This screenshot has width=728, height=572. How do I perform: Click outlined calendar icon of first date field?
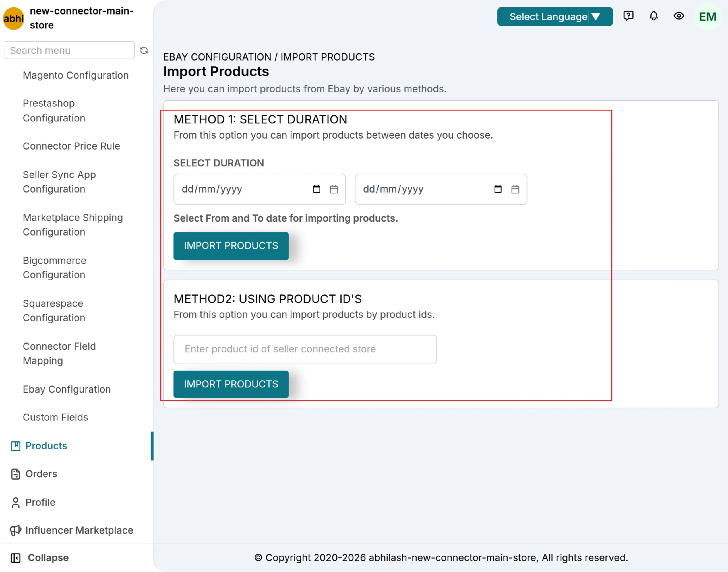click(334, 189)
